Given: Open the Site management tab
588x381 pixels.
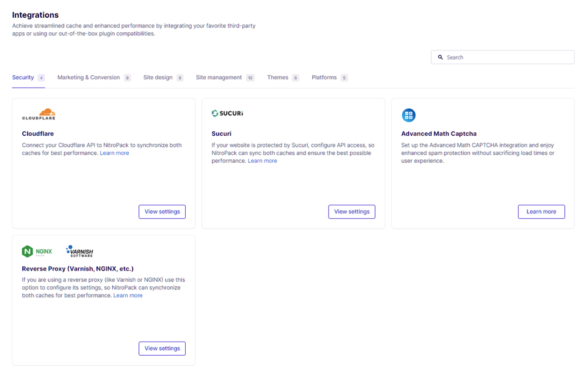Looking at the screenshot, I should click(219, 77).
